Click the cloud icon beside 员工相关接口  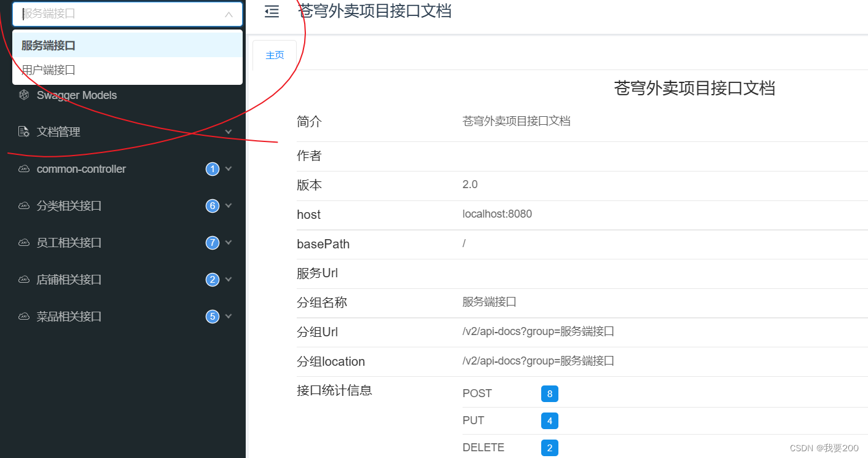click(24, 243)
